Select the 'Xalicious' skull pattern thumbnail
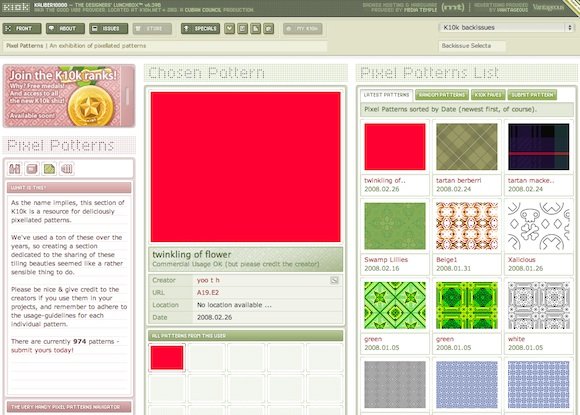Image resolution: width=580 pixels, height=415 pixels. pos(539,226)
